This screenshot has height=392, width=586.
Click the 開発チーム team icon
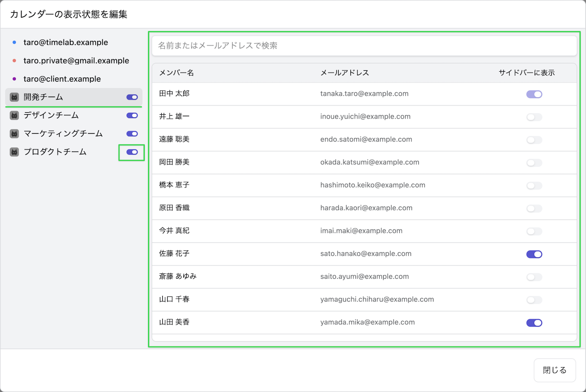pyautogui.click(x=14, y=97)
